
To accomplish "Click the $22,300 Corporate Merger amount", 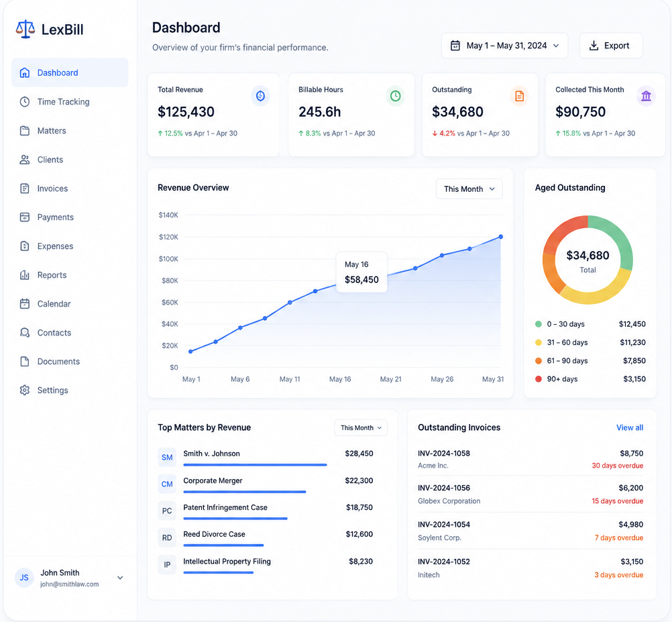I will (x=359, y=480).
